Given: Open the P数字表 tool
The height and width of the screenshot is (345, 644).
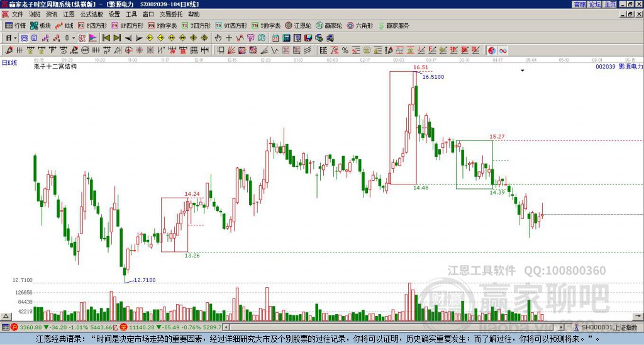Looking at the screenshot, I should pyautogui.click(x=163, y=25).
